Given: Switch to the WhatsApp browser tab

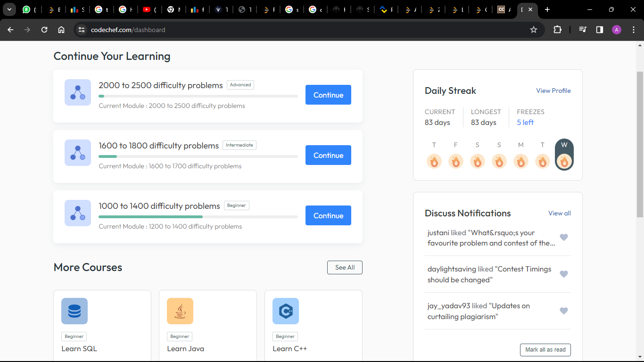Looking at the screenshot, I should coord(30,9).
